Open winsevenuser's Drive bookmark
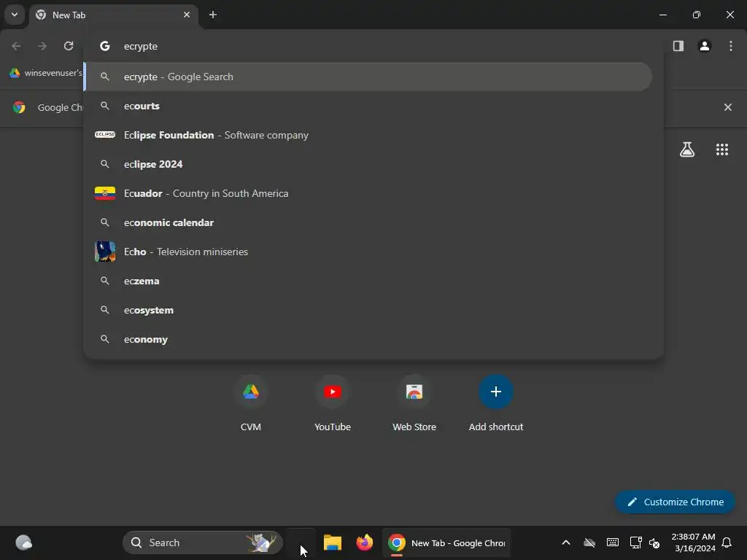Viewport: 747px width, 560px height. (x=46, y=73)
